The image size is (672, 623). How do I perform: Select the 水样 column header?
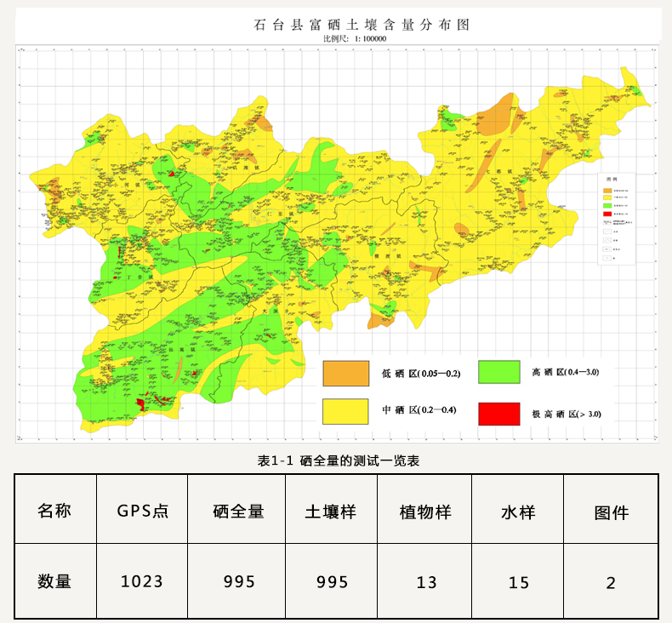[518, 511]
